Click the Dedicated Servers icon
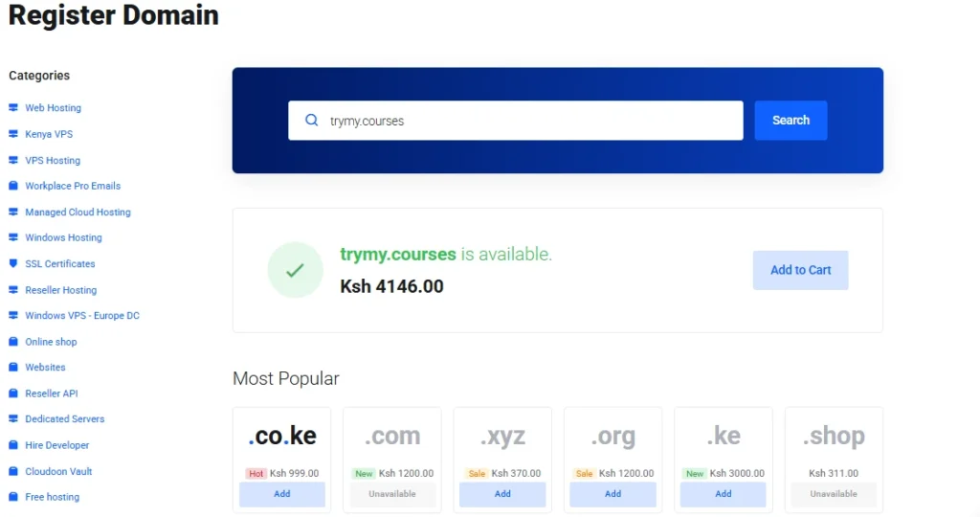The image size is (980, 517). pyautogui.click(x=13, y=418)
